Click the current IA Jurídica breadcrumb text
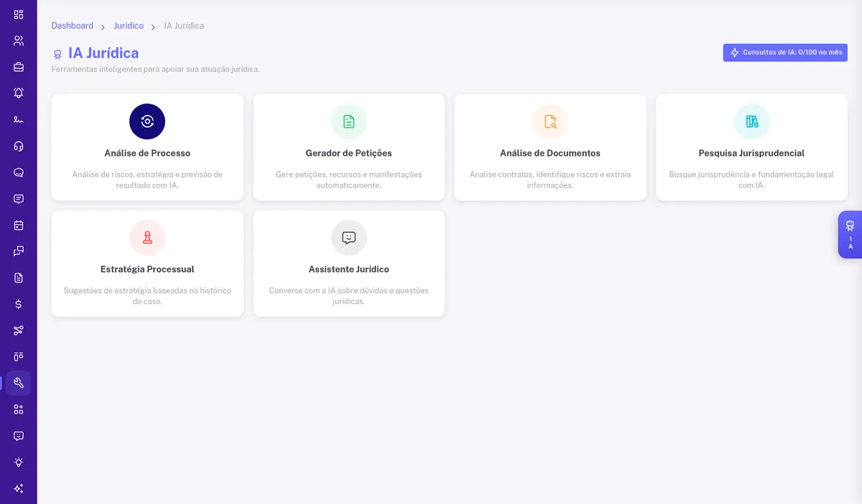This screenshot has width=862, height=504. [x=184, y=26]
